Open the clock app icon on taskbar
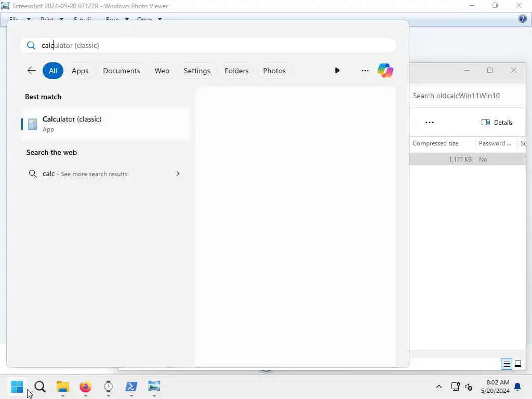 point(108,387)
